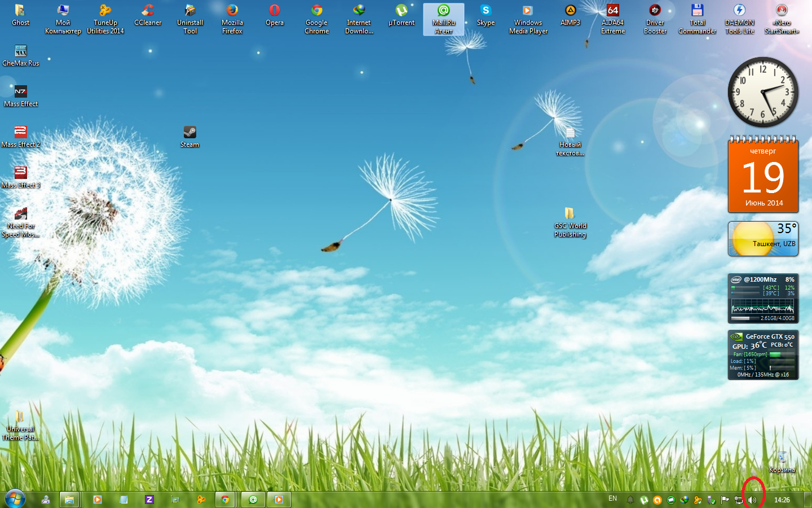Open the AIMP3 desktop shortcut
The height and width of the screenshot is (508, 812).
(x=571, y=15)
